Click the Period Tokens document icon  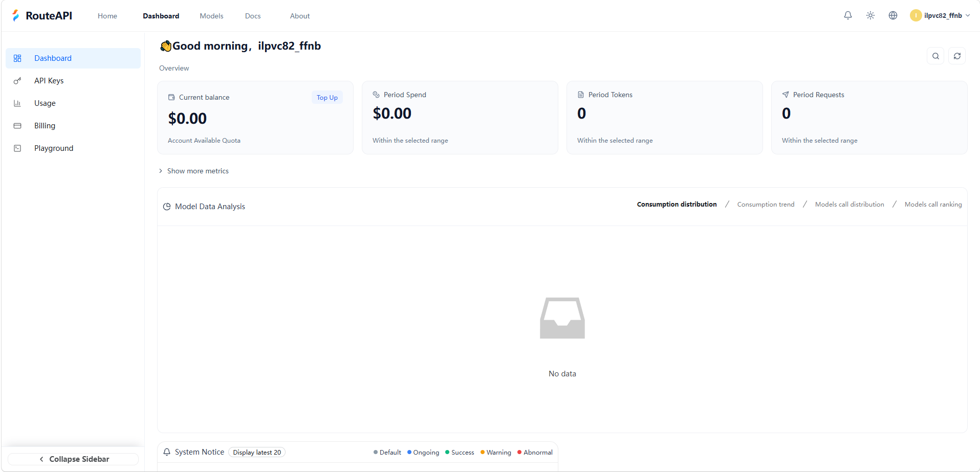point(581,95)
